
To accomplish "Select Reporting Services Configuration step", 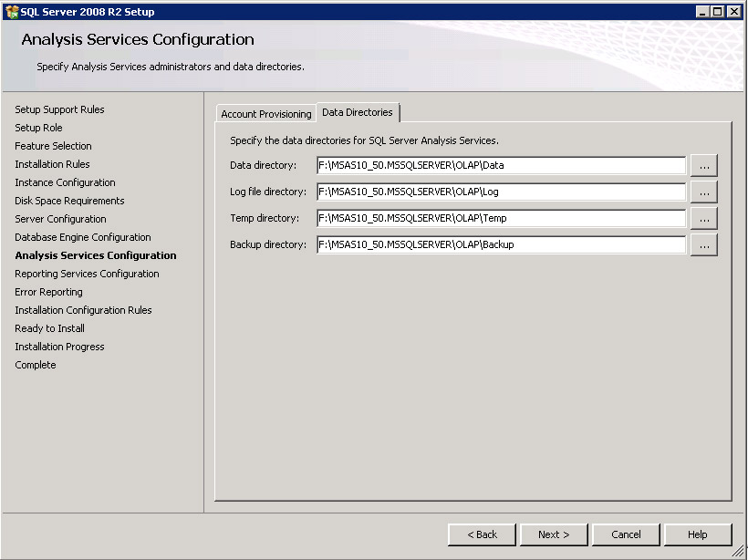I will pos(87,274).
